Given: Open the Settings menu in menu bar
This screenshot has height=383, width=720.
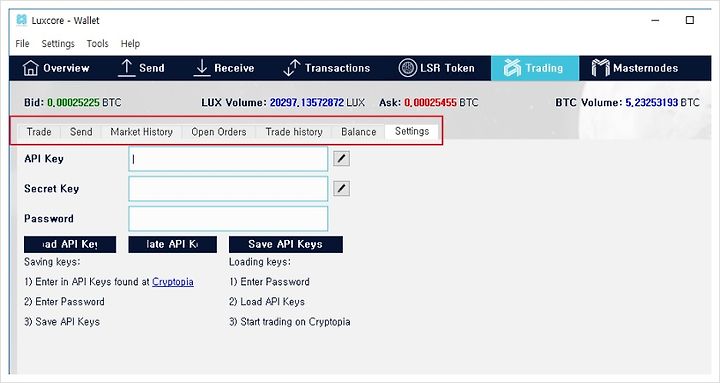Looking at the screenshot, I should (x=58, y=44).
